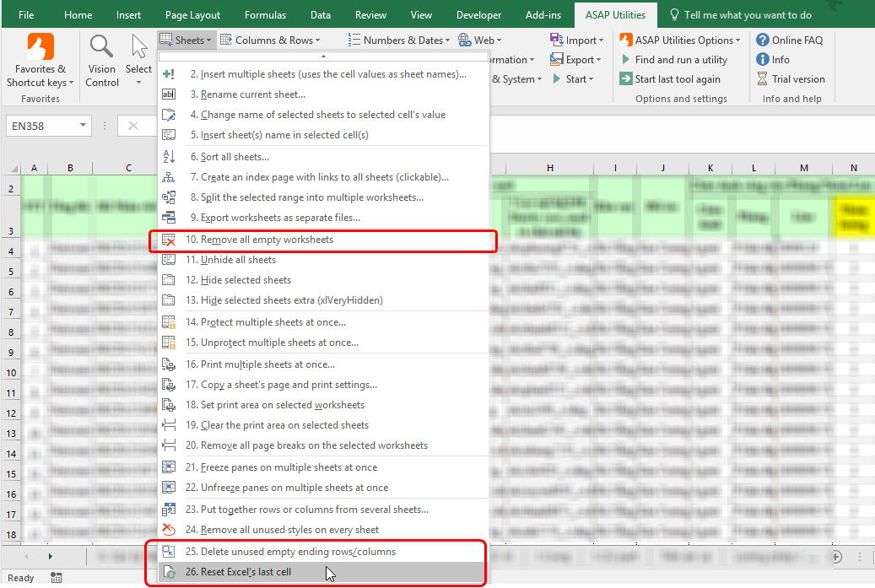Screen dimensions: 875x588
Task: Select ASAP Utilities tab
Action: (615, 15)
